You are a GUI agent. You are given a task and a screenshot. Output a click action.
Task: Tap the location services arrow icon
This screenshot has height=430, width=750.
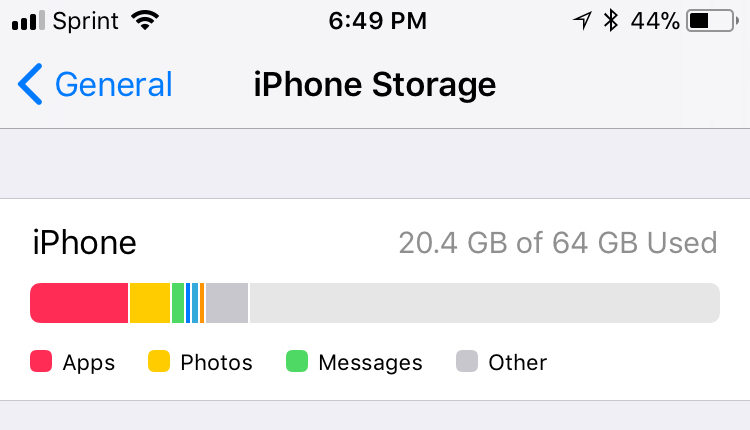pos(582,21)
